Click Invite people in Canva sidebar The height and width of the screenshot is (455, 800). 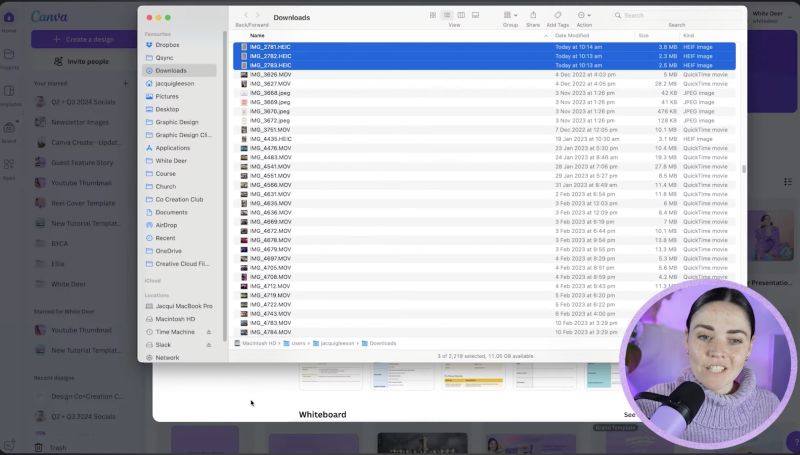[82, 61]
